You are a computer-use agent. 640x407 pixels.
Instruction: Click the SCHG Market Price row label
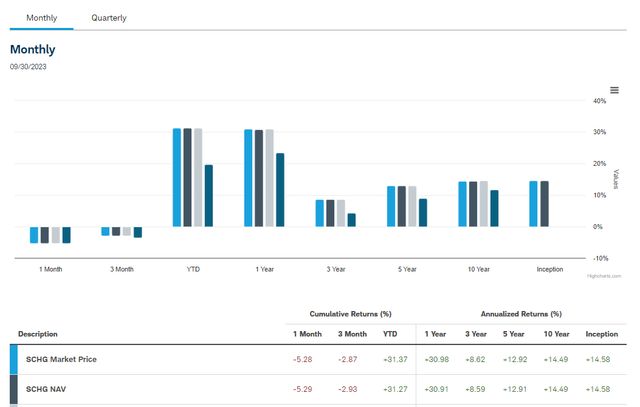pos(61,359)
